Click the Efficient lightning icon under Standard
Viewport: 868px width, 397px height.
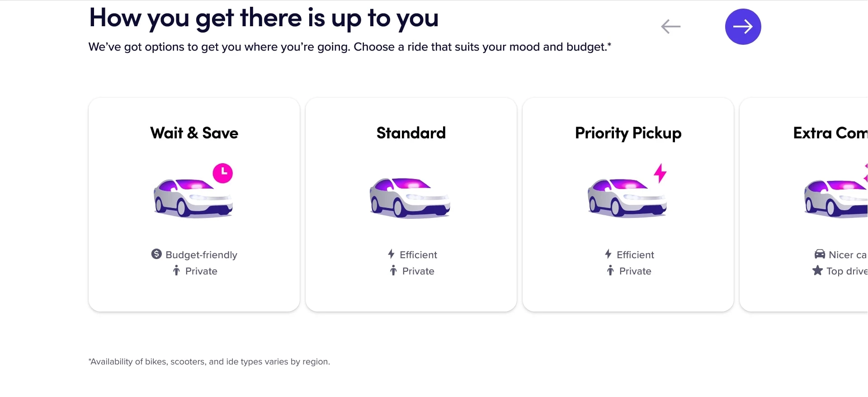391,254
